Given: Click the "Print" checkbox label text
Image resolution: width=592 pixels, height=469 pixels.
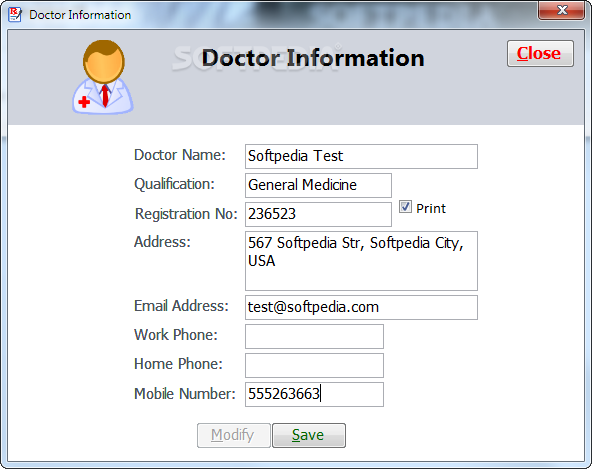Looking at the screenshot, I should coord(431,209).
